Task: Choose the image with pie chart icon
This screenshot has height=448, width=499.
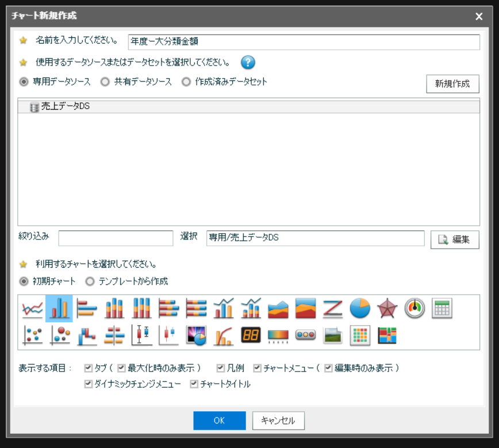Action: (x=196, y=335)
